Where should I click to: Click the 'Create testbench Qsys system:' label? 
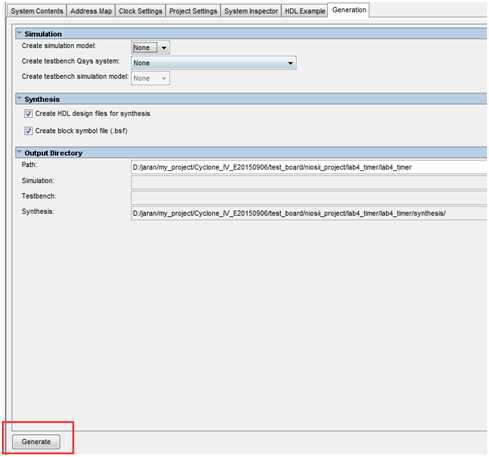[71, 61]
